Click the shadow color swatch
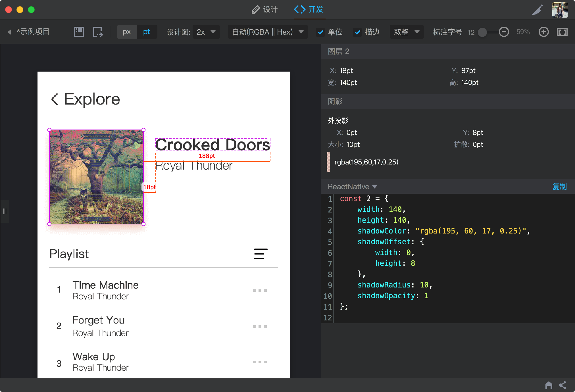Screen dimensions: 575x392 (328, 162)
